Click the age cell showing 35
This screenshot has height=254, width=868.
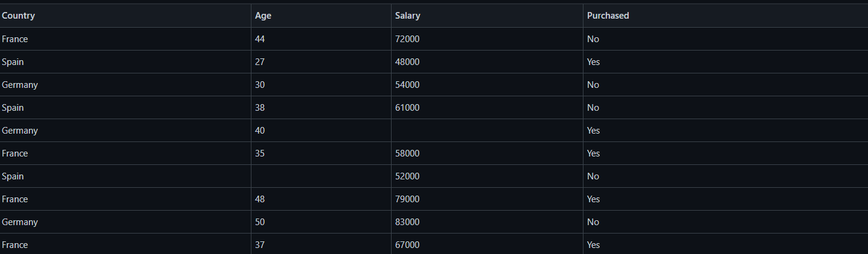click(x=321, y=153)
